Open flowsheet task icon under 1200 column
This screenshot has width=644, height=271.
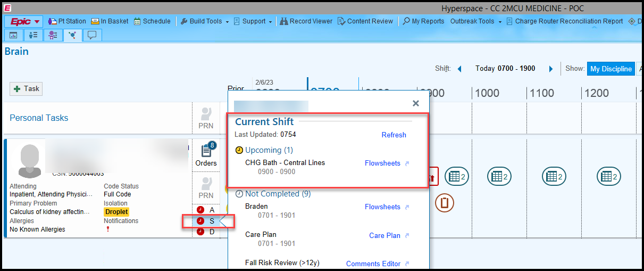pos(608,176)
